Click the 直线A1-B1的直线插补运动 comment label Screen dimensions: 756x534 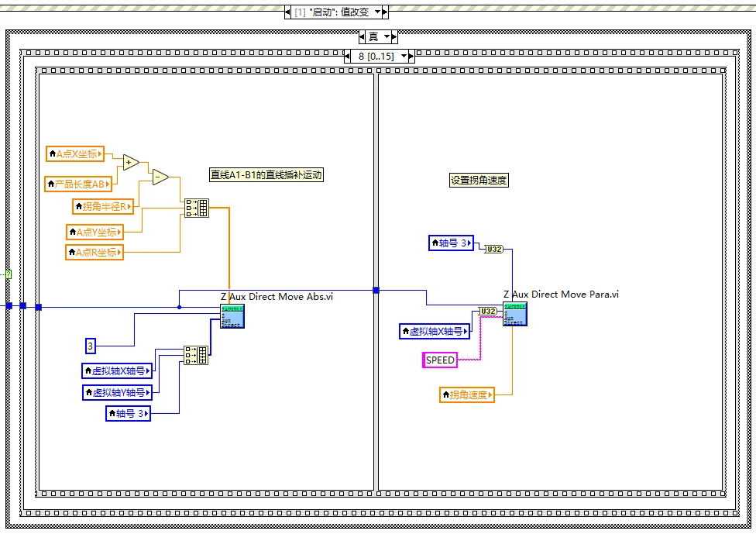[x=266, y=174]
